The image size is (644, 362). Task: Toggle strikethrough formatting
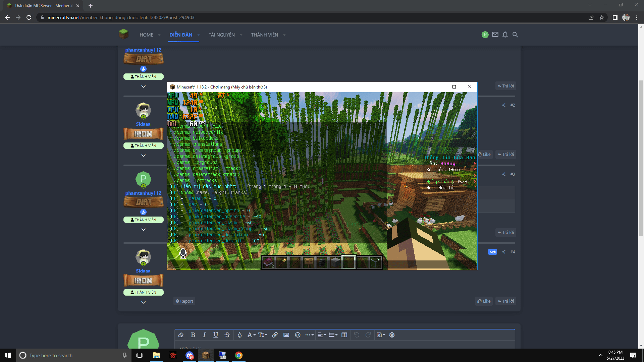(x=227, y=335)
